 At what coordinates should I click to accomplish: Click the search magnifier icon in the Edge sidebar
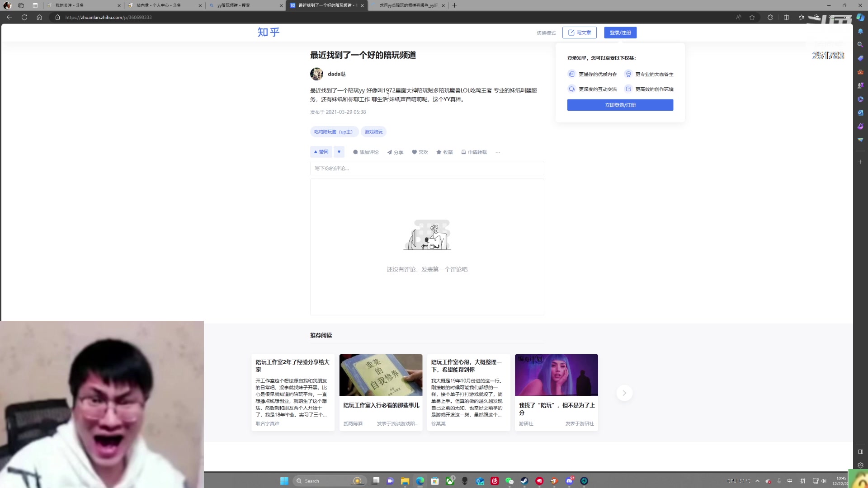(x=861, y=45)
